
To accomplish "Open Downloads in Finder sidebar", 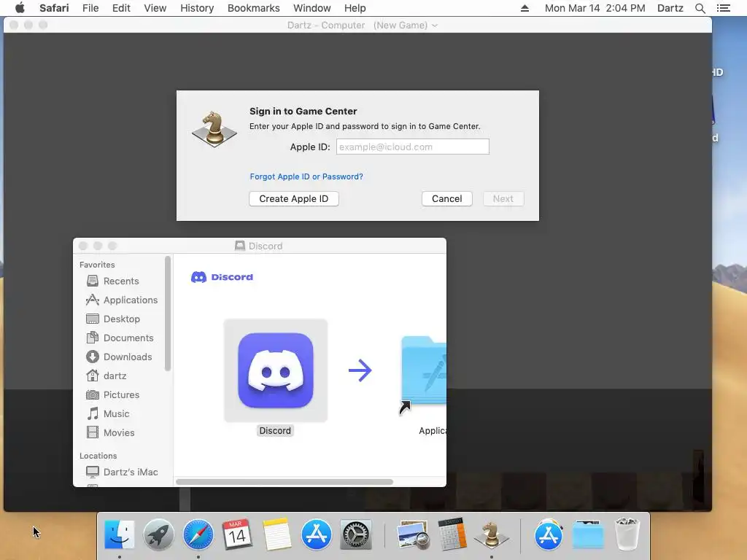I will [119, 357].
